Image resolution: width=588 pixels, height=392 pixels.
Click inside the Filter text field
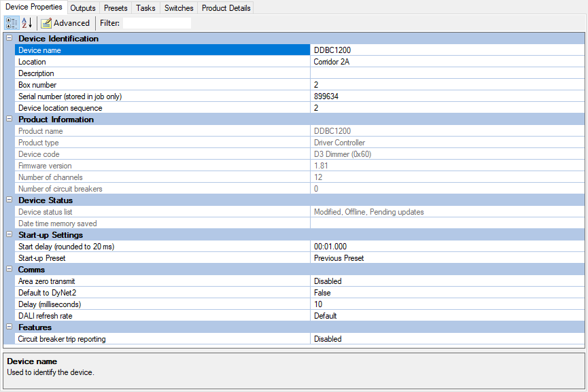[156, 22]
